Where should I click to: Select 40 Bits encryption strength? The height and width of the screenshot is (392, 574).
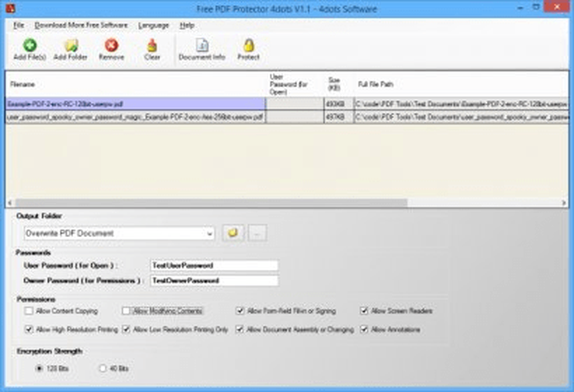tap(102, 368)
